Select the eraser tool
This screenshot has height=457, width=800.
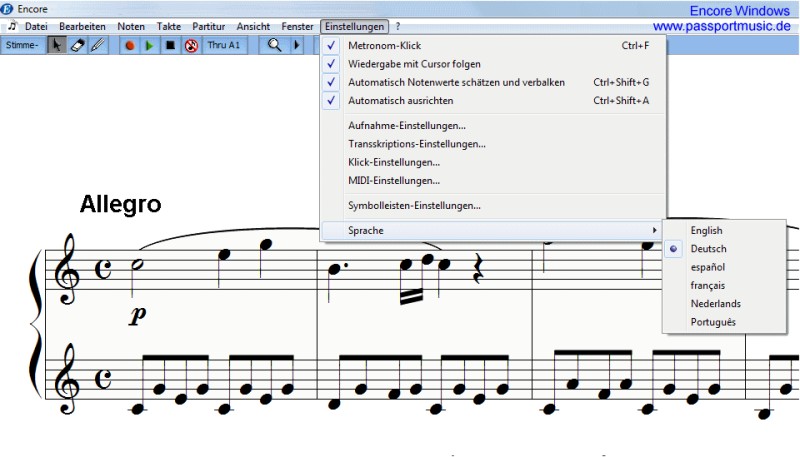coord(77,45)
